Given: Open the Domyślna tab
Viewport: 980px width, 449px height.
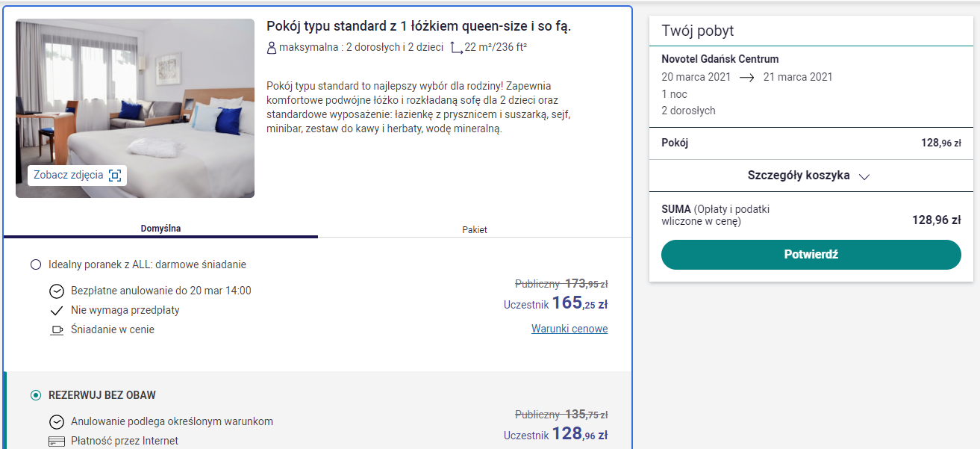Looking at the screenshot, I should [160, 229].
